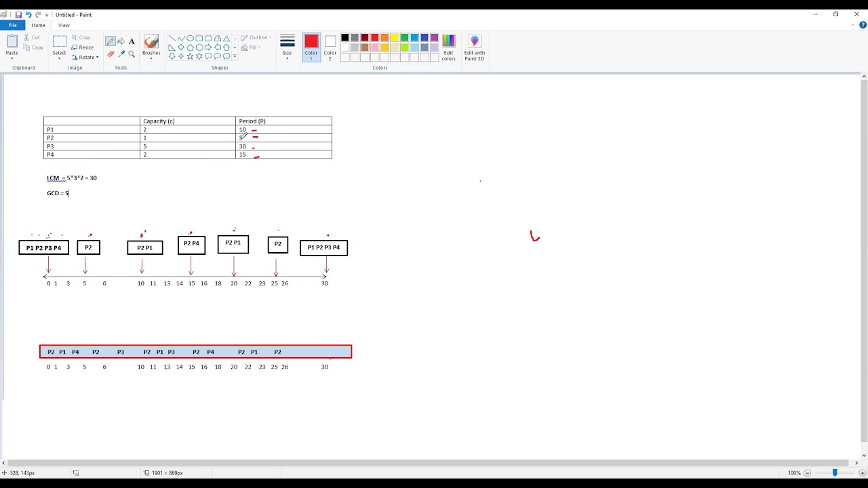
Task: Expand the shapes gallery more arrow
Action: [x=235, y=56]
